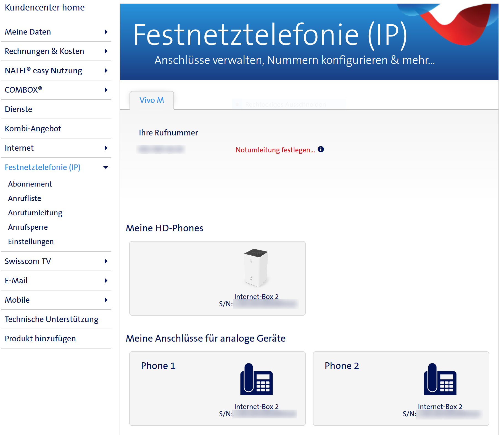Open the Anrufumleitung submenu entry
The width and height of the screenshot is (504, 435).
coord(35,213)
